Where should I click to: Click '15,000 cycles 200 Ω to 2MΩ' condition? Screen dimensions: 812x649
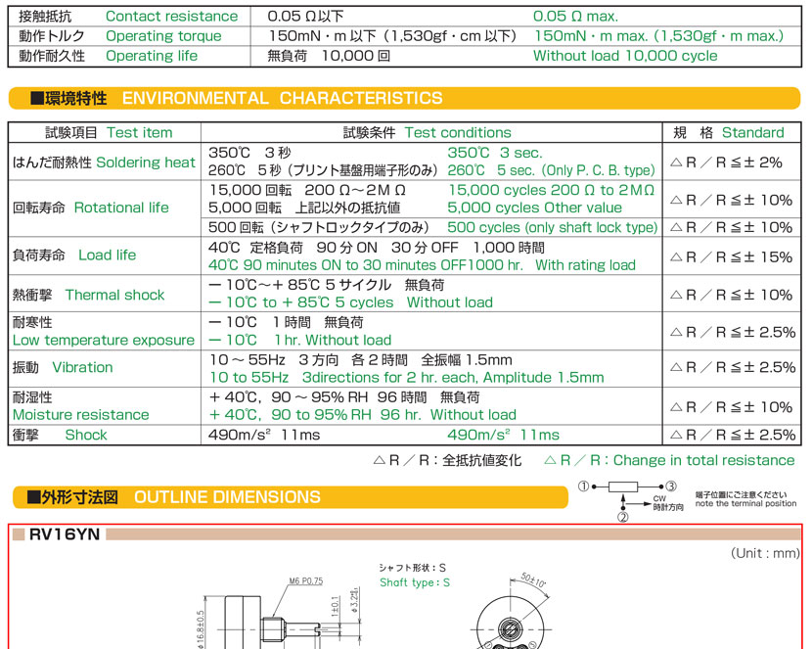coord(552,190)
